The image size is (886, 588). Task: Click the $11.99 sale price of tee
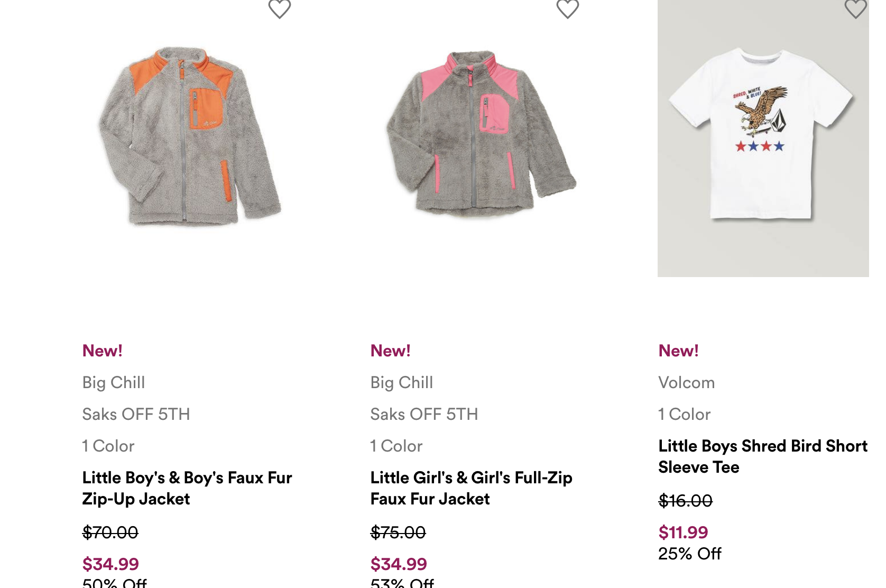coord(683,532)
